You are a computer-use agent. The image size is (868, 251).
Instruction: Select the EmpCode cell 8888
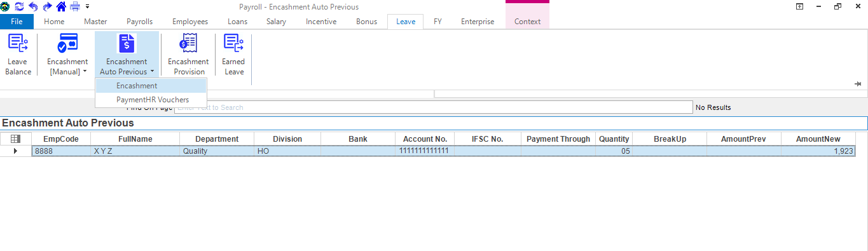pos(61,151)
